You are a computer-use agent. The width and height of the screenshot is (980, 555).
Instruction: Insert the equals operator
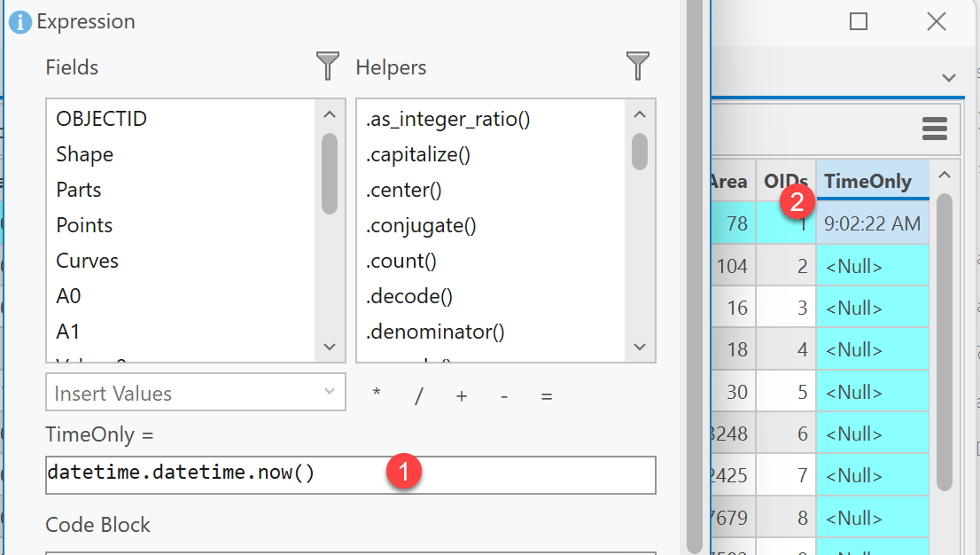[547, 395]
